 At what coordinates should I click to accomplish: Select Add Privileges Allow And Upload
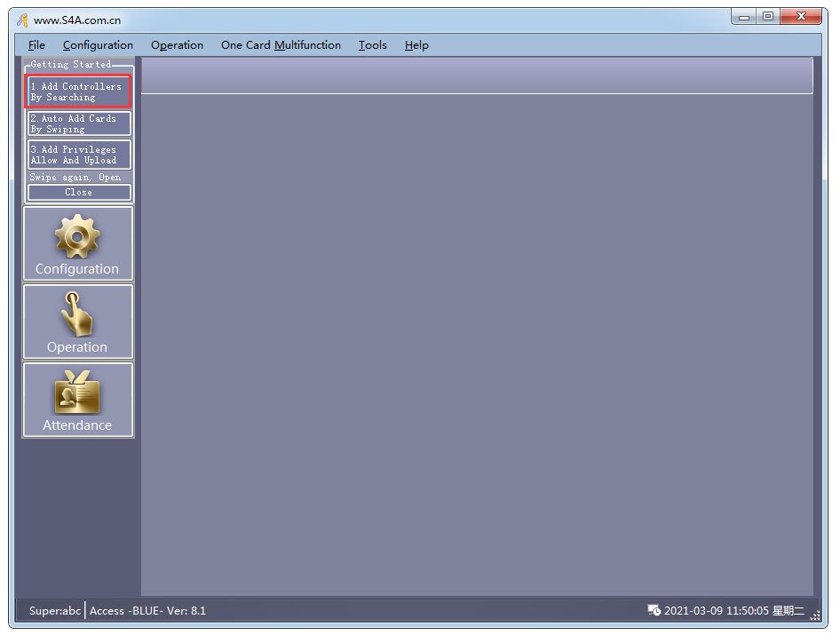click(x=79, y=155)
